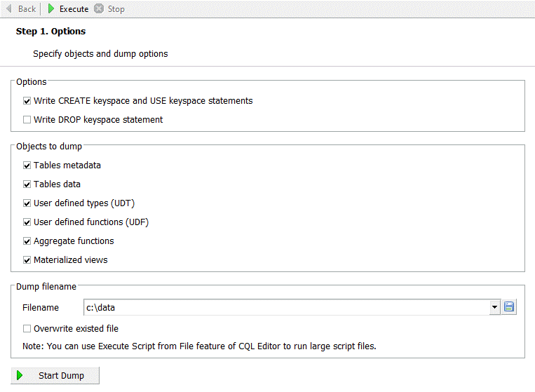Image resolution: width=535 pixels, height=392 pixels.
Task: Enable Overwrite existed file option
Action: 27,329
